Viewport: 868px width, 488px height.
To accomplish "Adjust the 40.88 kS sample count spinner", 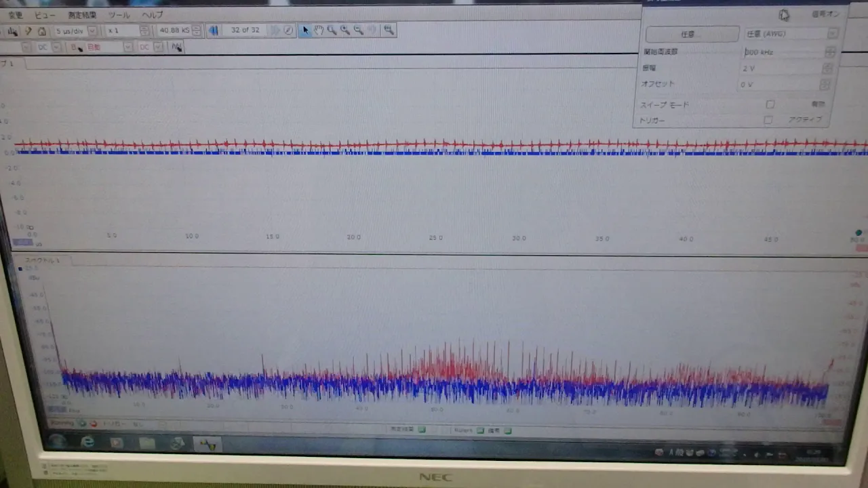I will pyautogui.click(x=196, y=30).
